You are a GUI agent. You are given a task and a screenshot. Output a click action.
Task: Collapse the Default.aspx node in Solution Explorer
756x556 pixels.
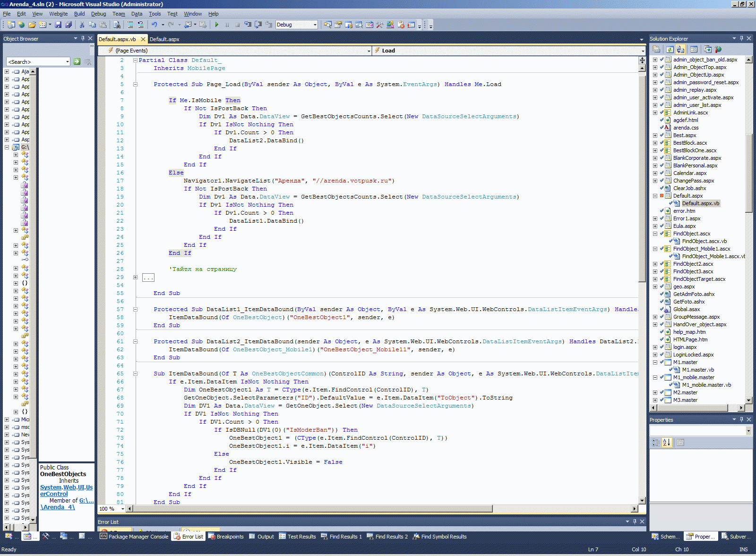[655, 196]
